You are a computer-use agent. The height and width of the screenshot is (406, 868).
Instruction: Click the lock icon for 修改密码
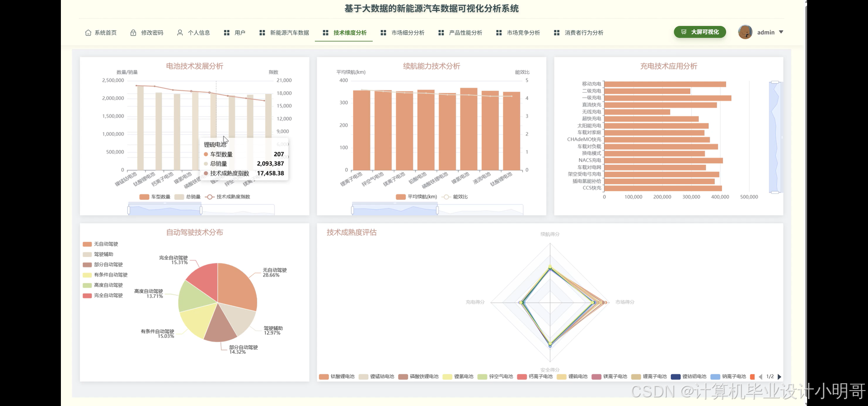[133, 33]
